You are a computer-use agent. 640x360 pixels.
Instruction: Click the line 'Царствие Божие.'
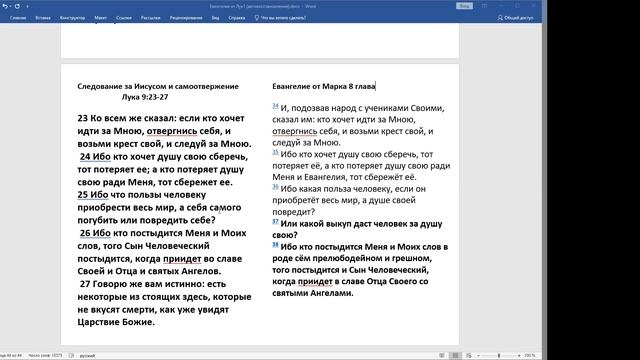(x=116, y=322)
